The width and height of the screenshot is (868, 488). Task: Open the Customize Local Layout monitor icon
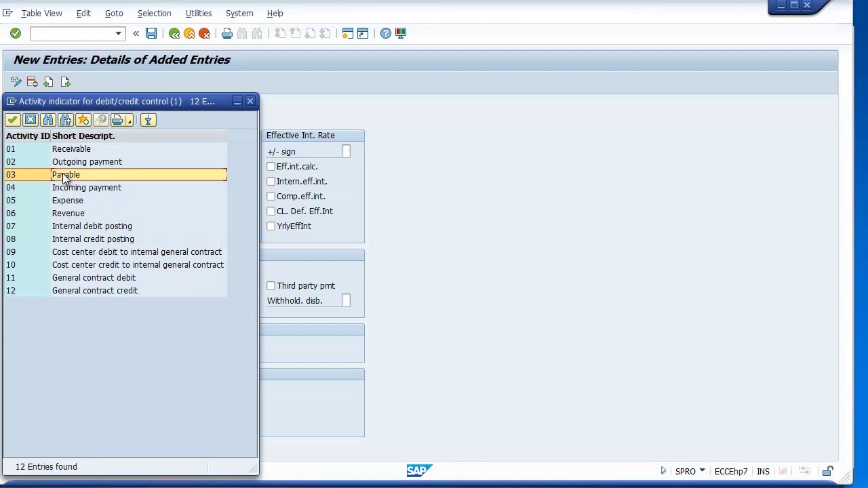401,33
